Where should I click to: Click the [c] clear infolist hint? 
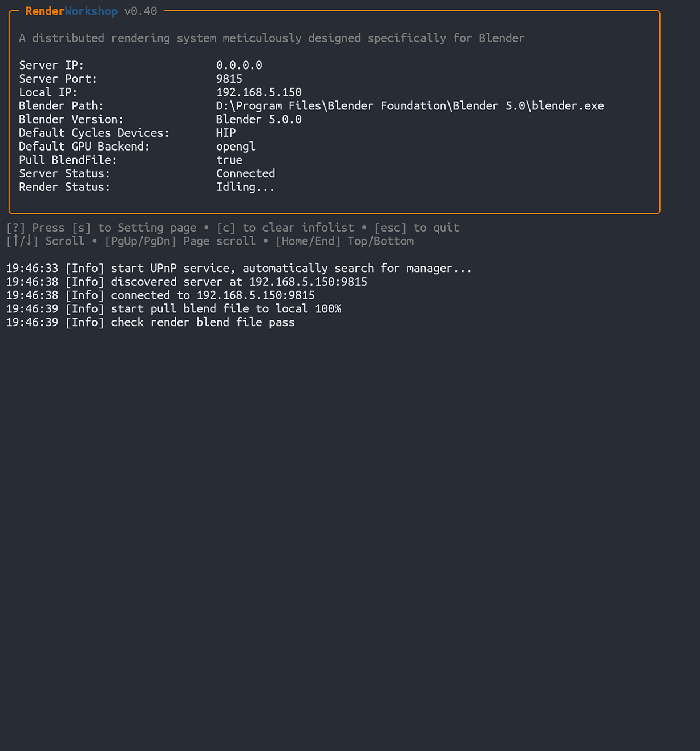click(285, 228)
